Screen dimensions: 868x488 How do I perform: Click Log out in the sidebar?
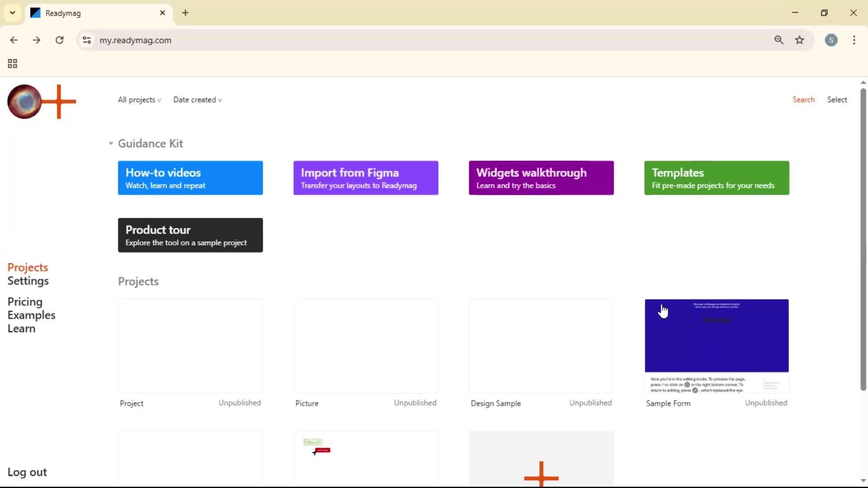point(27,472)
